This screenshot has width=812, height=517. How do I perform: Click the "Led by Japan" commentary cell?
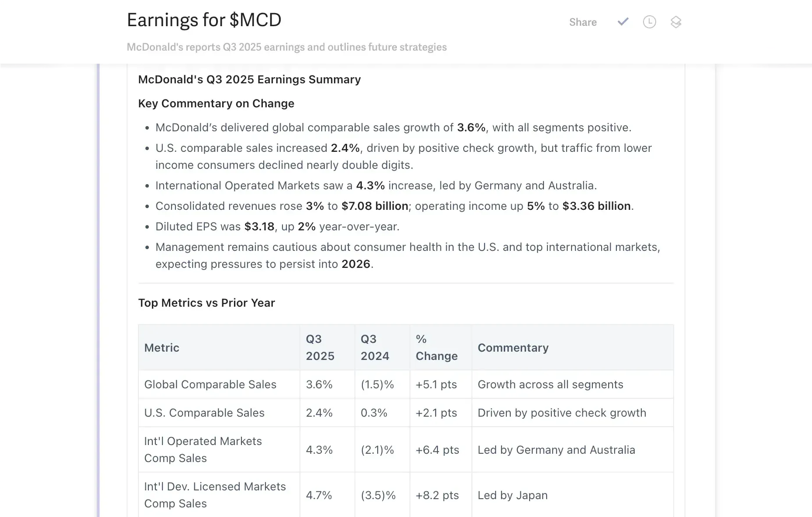(513, 495)
